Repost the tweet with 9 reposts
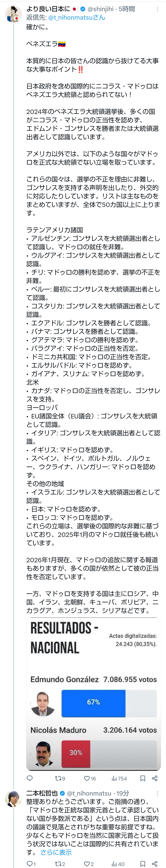The image size is (166, 868). coord(60,778)
